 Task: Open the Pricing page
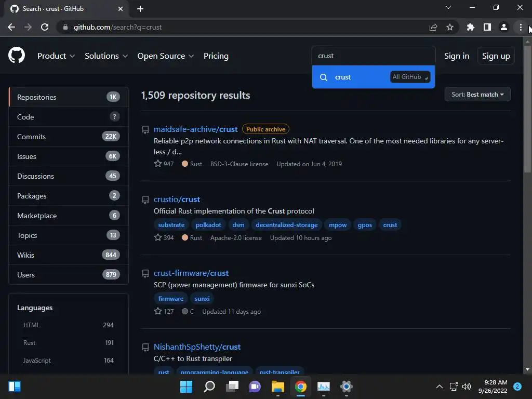tap(216, 56)
